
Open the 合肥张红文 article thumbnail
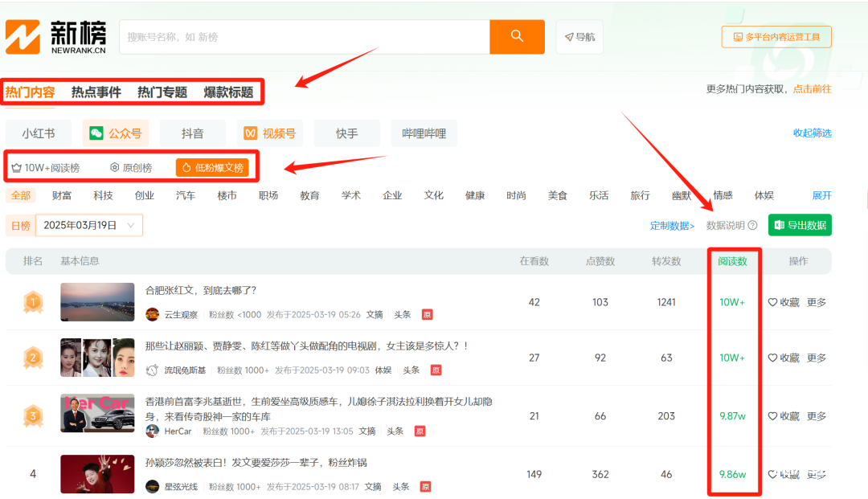click(97, 302)
